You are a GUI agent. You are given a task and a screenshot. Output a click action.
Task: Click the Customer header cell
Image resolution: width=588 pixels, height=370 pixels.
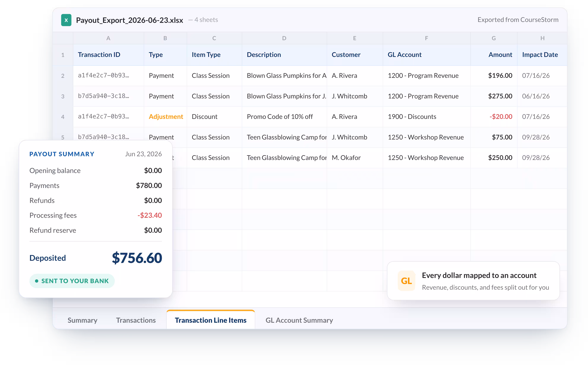coord(355,55)
